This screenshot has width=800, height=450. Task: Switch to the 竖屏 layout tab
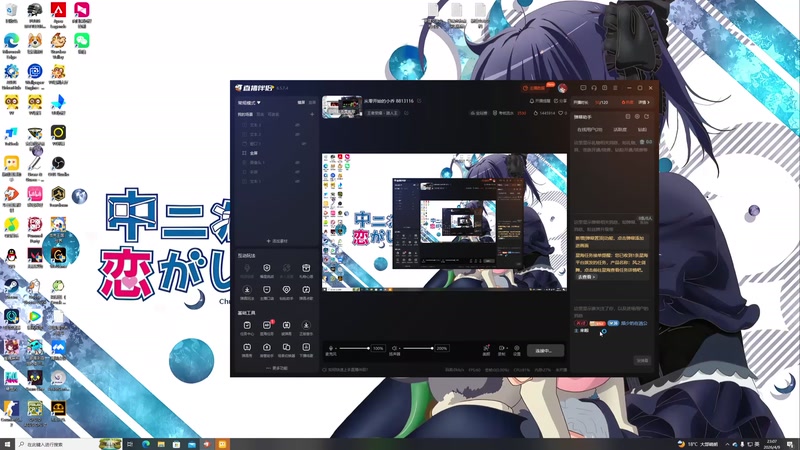(312, 103)
